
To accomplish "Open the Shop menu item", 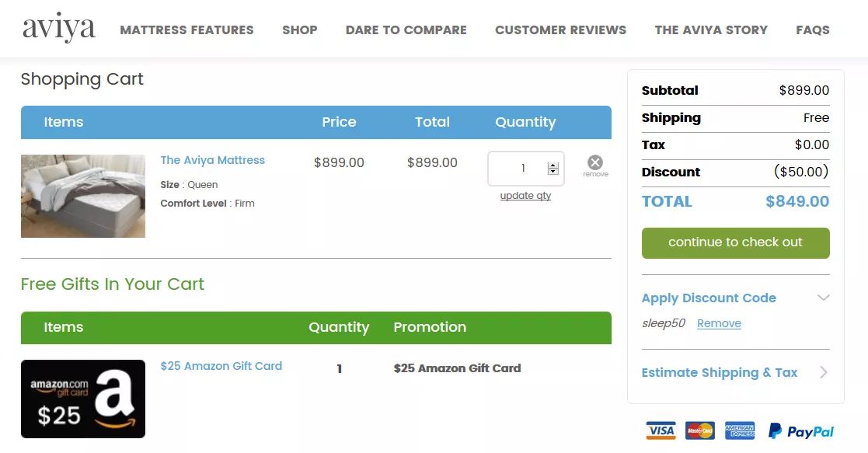I will [x=299, y=30].
